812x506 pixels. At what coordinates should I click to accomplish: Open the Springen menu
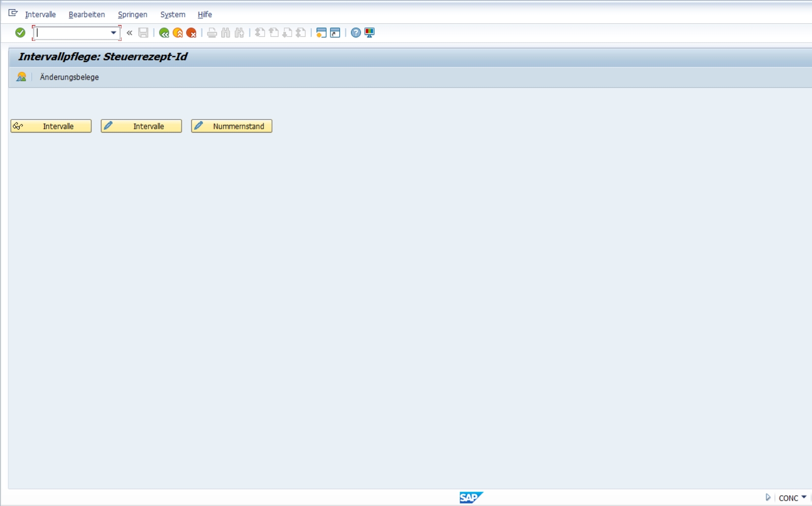[132, 15]
